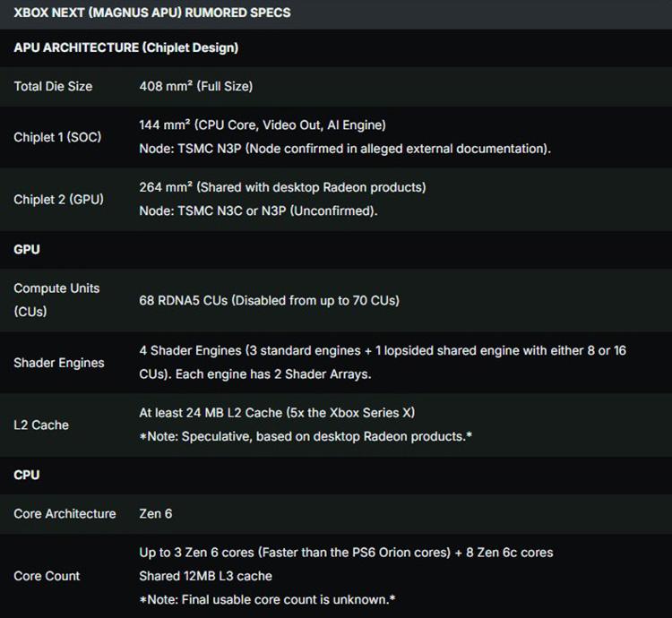The width and height of the screenshot is (672, 618).
Task: Click the 'APU ARCHITECTURE (Chiplet Design)' section header
Action: pyautogui.click(x=125, y=47)
